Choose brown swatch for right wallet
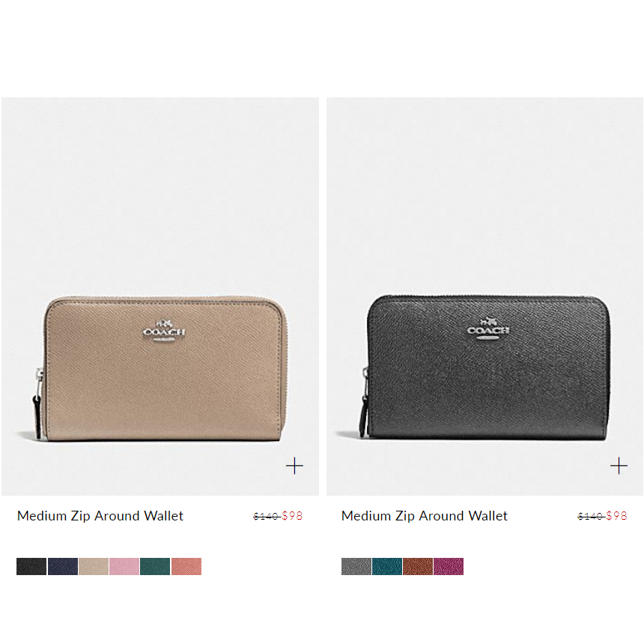 tap(418, 566)
